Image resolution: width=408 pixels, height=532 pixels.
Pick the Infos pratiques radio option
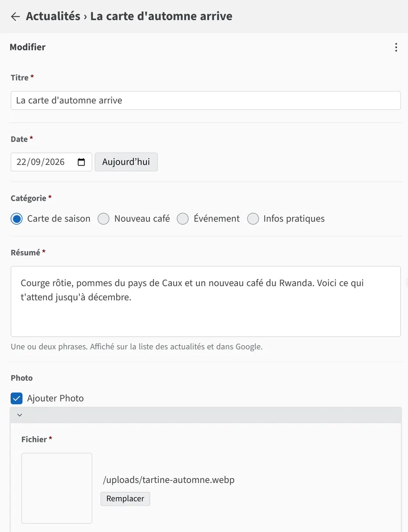click(x=253, y=218)
